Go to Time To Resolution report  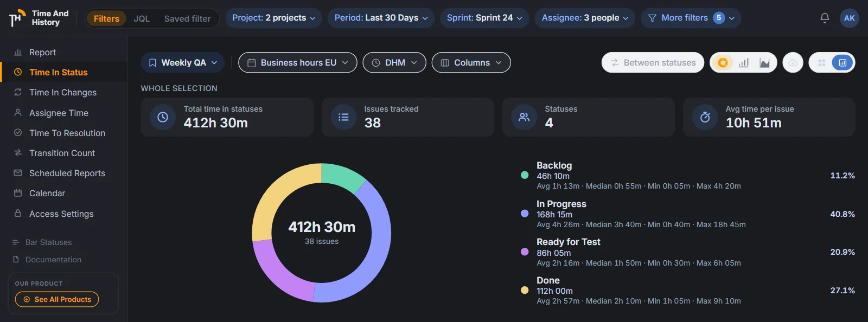pos(63,133)
